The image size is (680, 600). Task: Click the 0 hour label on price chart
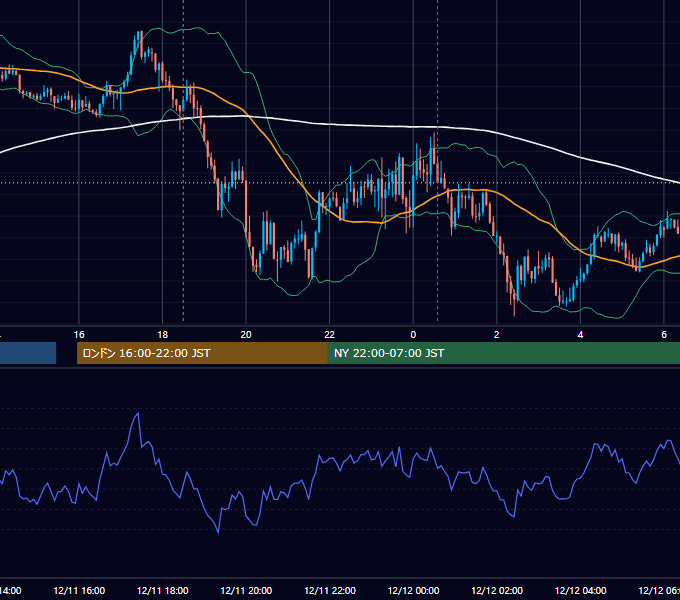point(413,335)
